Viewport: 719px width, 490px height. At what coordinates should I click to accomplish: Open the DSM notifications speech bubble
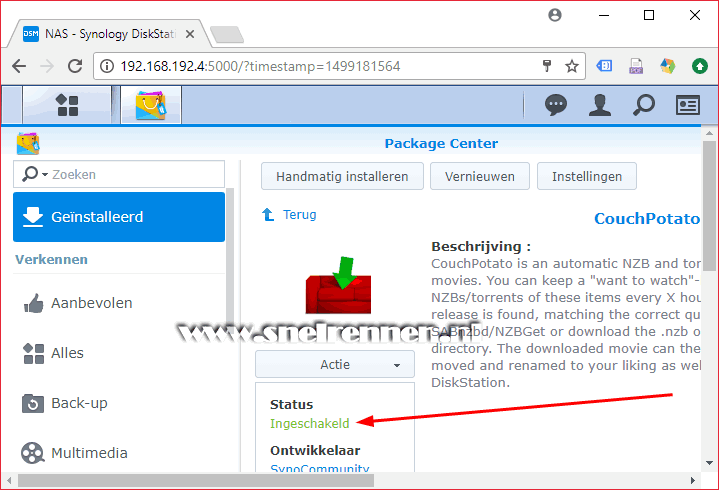(x=556, y=105)
